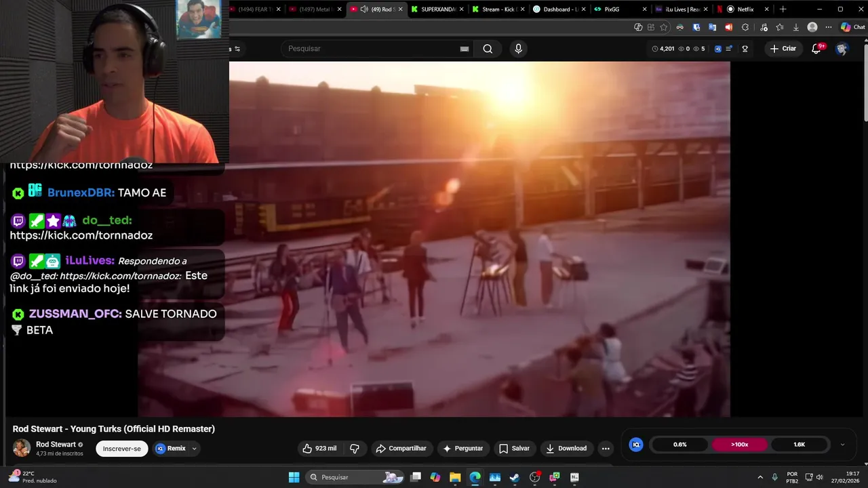The height and width of the screenshot is (488, 868).
Task: Click the Remix button
Action: [x=171, y=448]
